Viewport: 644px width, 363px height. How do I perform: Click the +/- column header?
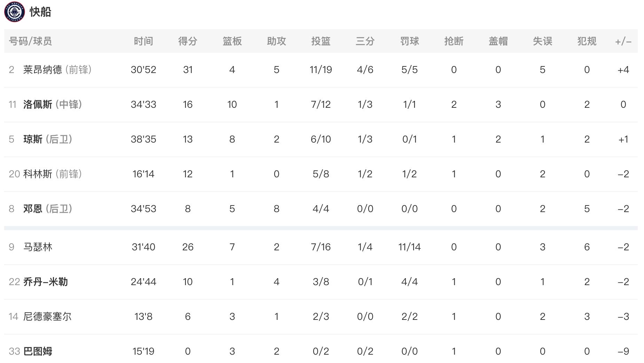623,42
